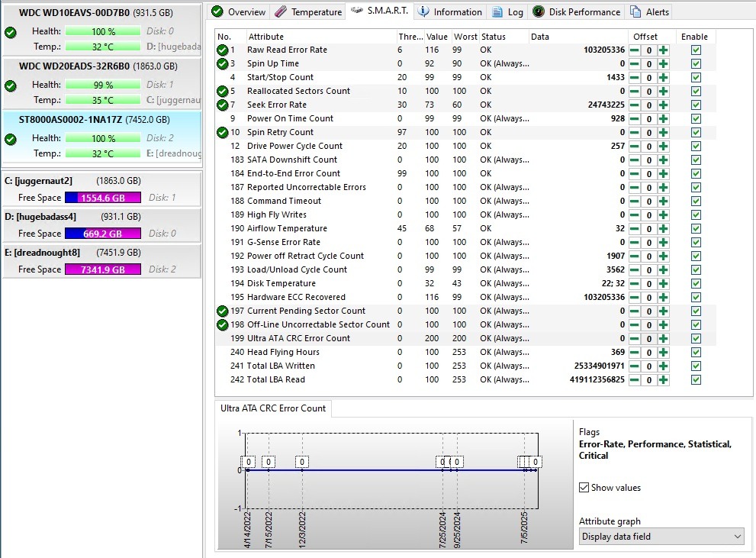Increase offset for End-to-End Error Count
This screenshot has width=756, height=558.
point(664,173)
